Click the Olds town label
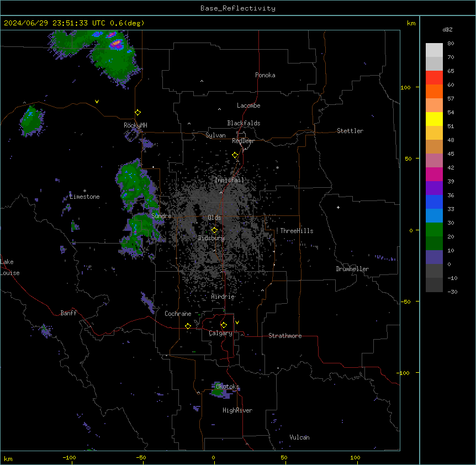 (214, 218)
